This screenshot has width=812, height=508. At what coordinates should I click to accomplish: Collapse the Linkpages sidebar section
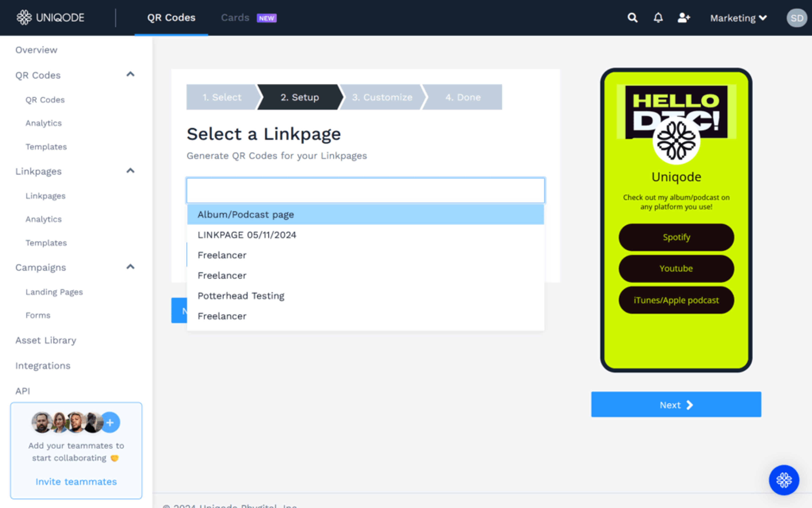tap(130, 171)
